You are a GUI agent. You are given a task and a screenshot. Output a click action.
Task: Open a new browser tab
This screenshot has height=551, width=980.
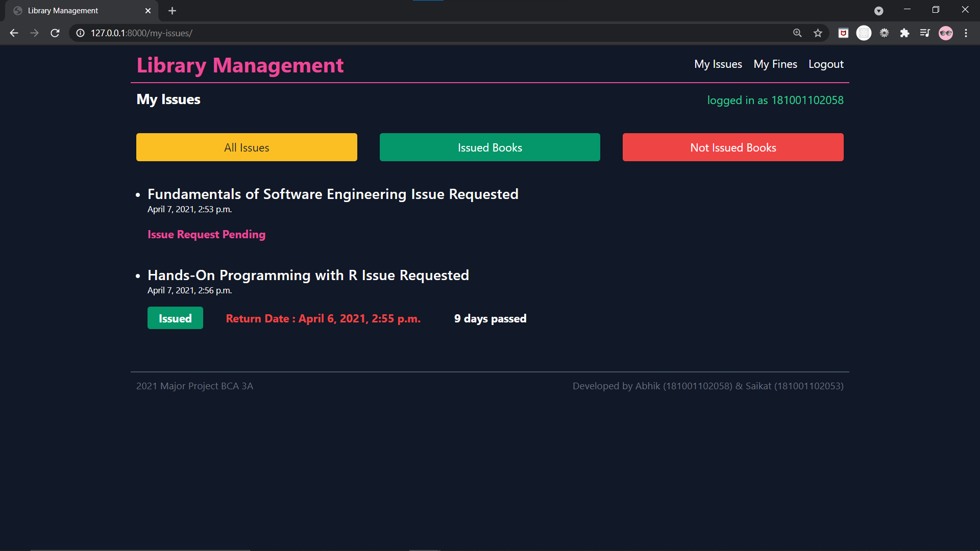(172, 11)
